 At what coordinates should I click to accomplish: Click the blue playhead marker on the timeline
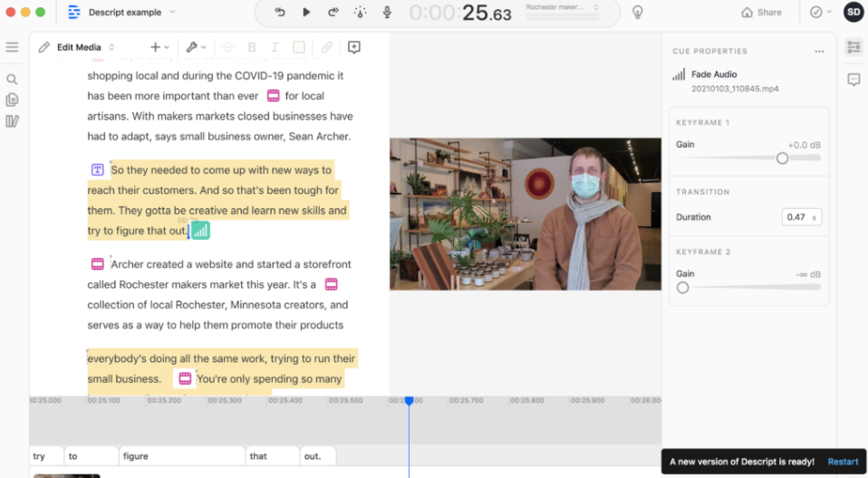pos(410,400)
